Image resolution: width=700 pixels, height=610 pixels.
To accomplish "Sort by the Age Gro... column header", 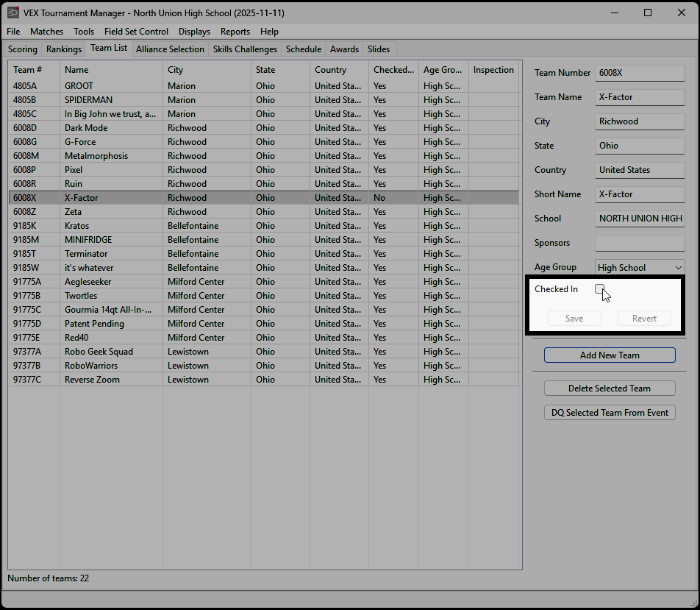I will tap(444, 70).
